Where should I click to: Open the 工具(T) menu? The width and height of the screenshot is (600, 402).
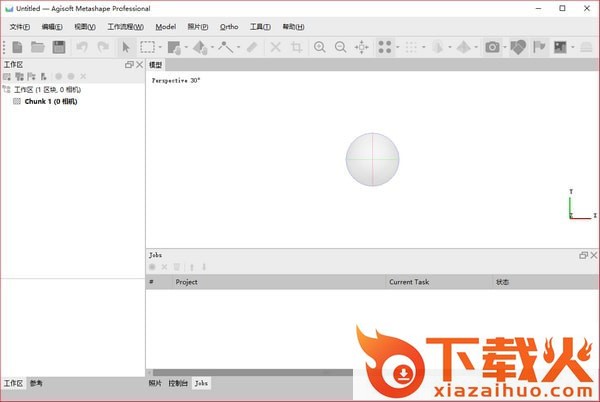pyautogui.click(x=260, y=27)
